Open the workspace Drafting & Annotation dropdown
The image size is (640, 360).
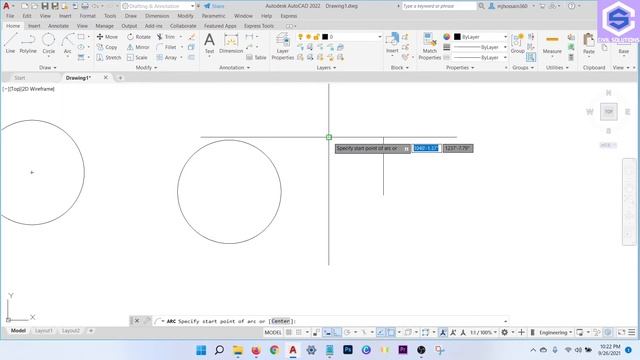click(158, 6)
